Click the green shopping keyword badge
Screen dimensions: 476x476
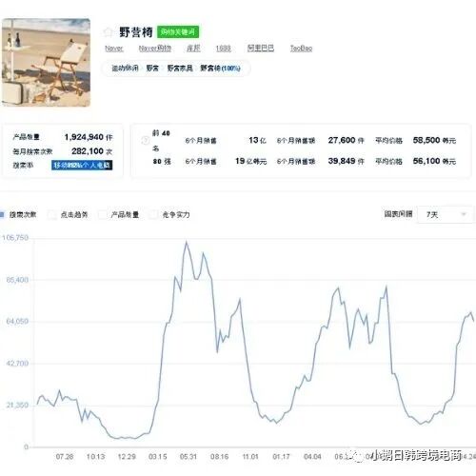click(x=178, y=32)
